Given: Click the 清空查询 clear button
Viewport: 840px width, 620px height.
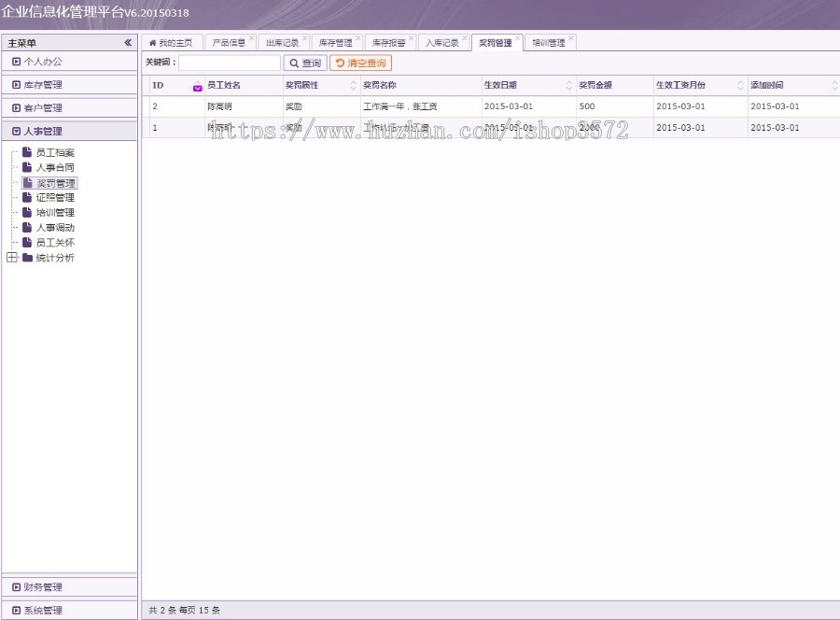Looking at the screenshot, I should 361,63.
